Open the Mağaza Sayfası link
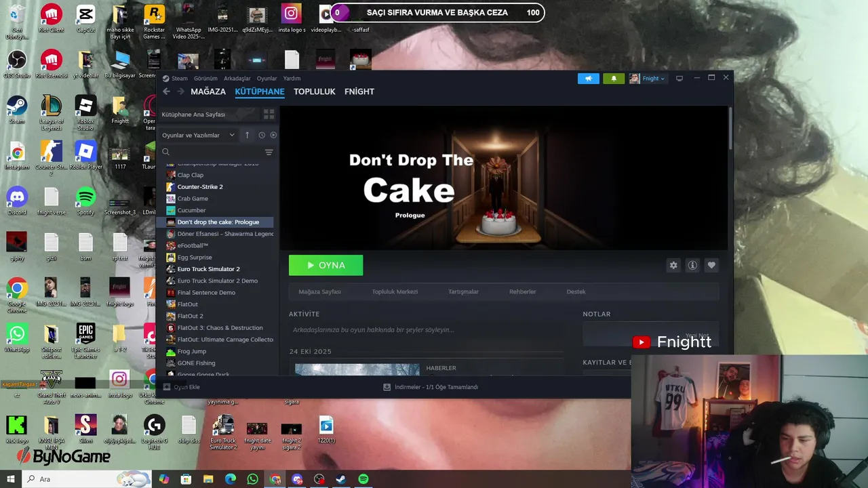Image resolution: width=868 pixels, height=488 pixels. point(319,291)
